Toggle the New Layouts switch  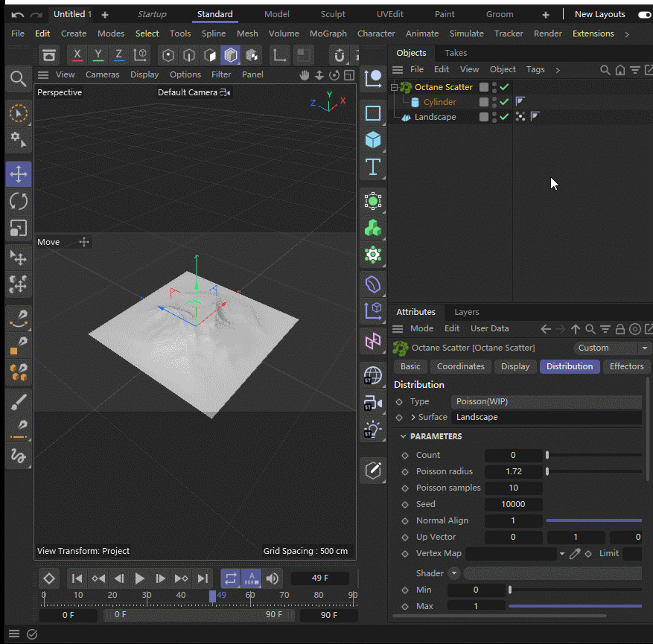pos(644,14)
